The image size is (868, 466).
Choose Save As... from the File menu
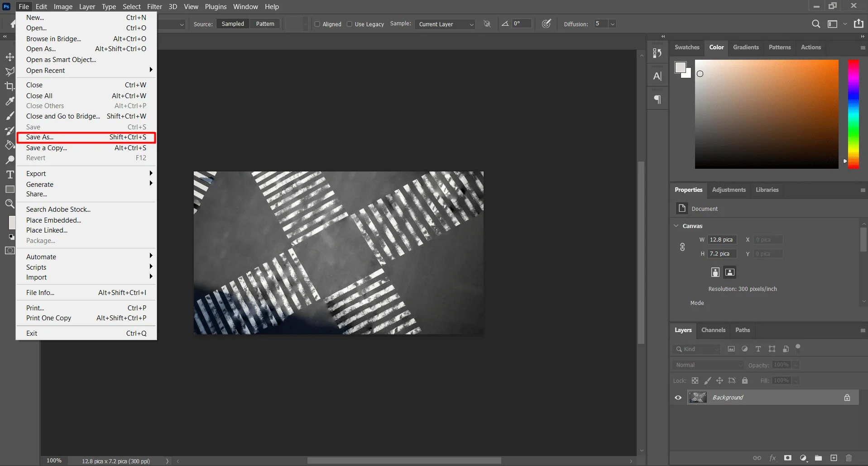pos(86,137)
